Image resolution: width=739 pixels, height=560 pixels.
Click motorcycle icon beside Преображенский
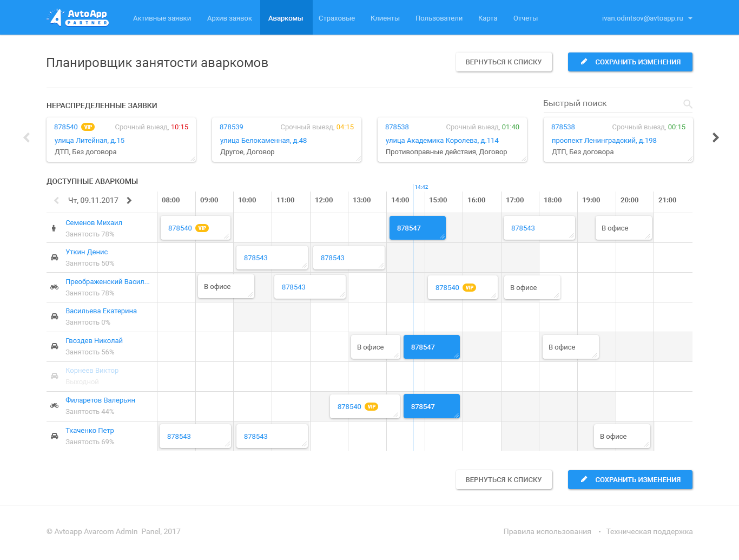(x=54, y=287)
